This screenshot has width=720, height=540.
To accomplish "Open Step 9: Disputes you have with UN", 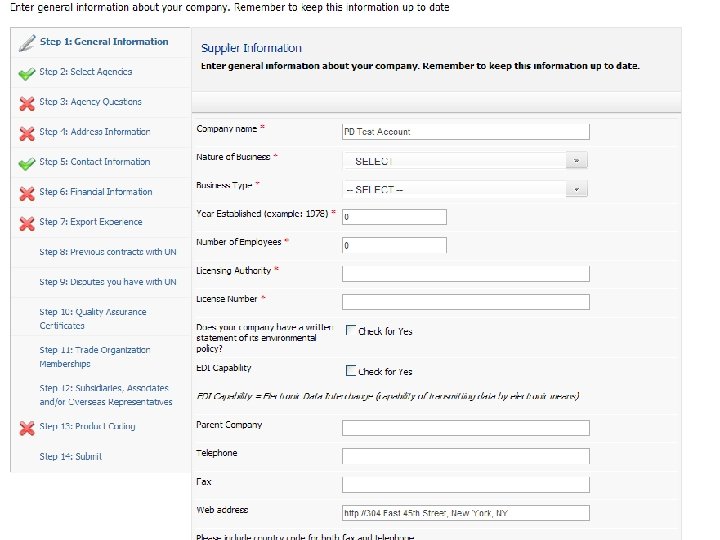I will click(x=108, y=282).
